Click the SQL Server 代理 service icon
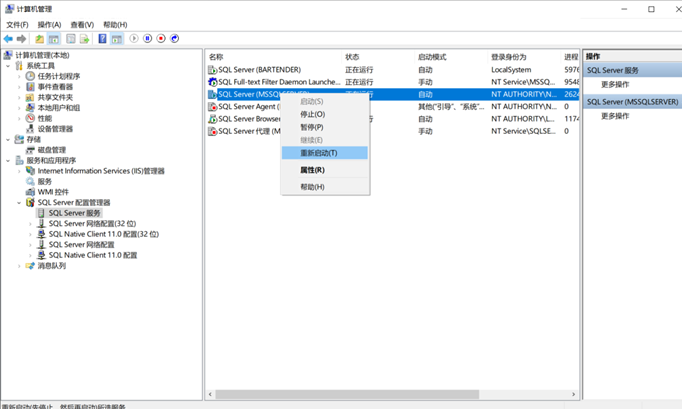This screenshot has width=682, height=409. point(212,131)
